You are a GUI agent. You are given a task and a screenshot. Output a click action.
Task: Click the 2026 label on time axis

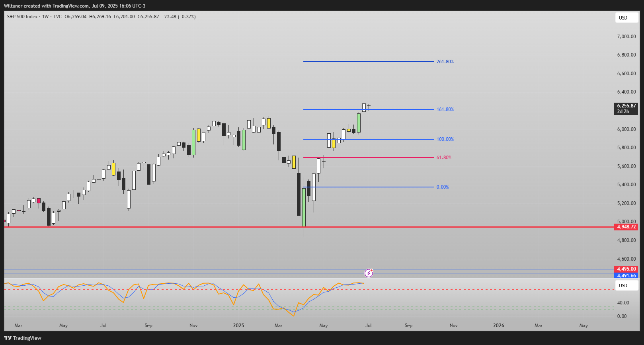pos(499,326)
